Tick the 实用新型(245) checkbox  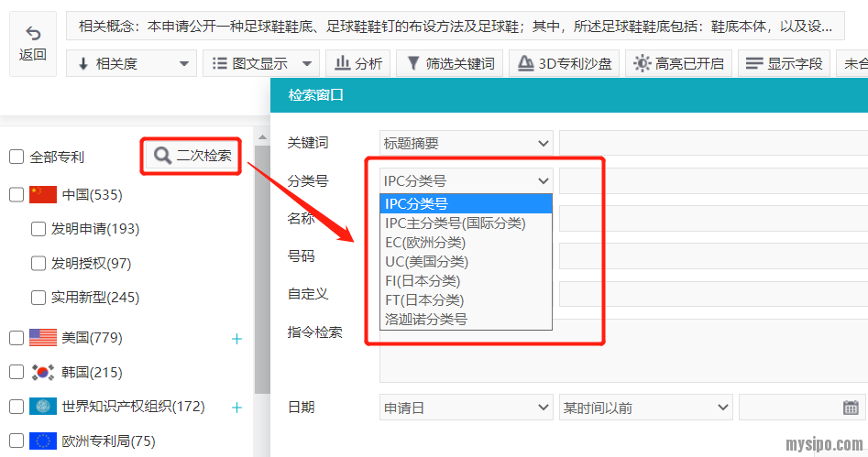(x=38, y=297)
